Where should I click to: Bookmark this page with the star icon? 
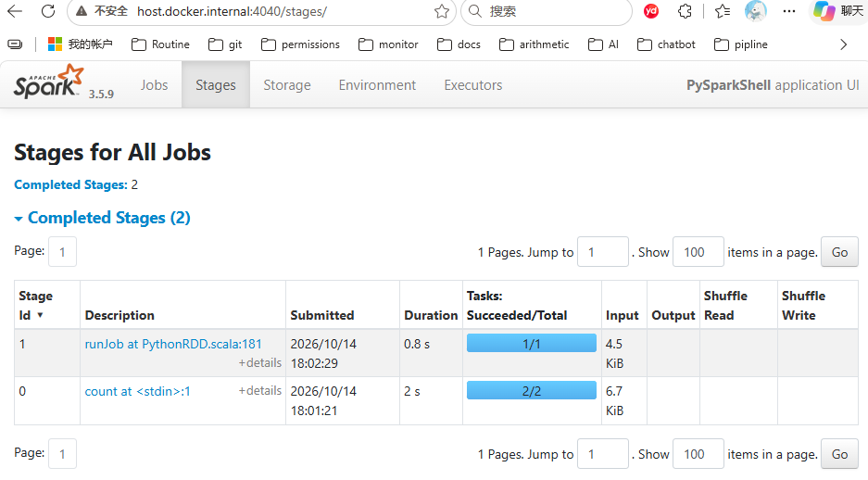441,11
